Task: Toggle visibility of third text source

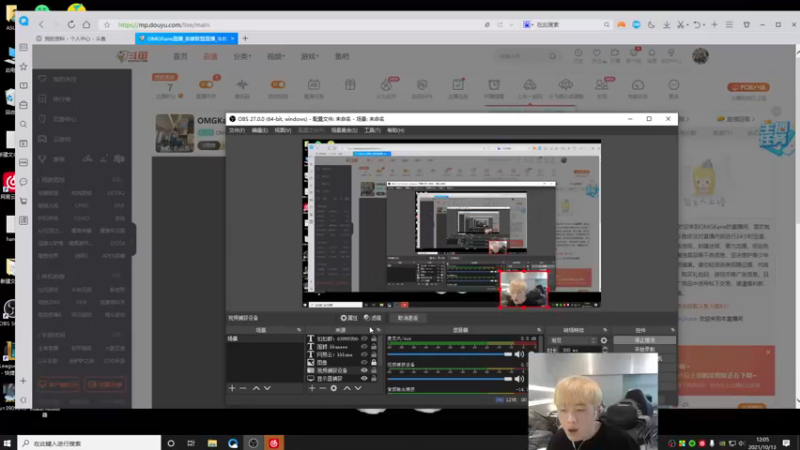Action: [364, 354]
